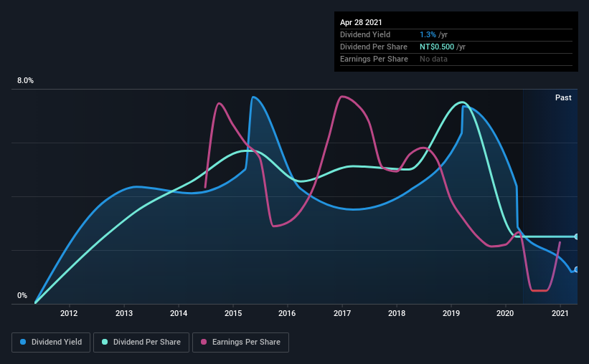Toggle the Dividend Yield legend button
The width and height of the screenshot is (589, 364).
coord(51,343)
